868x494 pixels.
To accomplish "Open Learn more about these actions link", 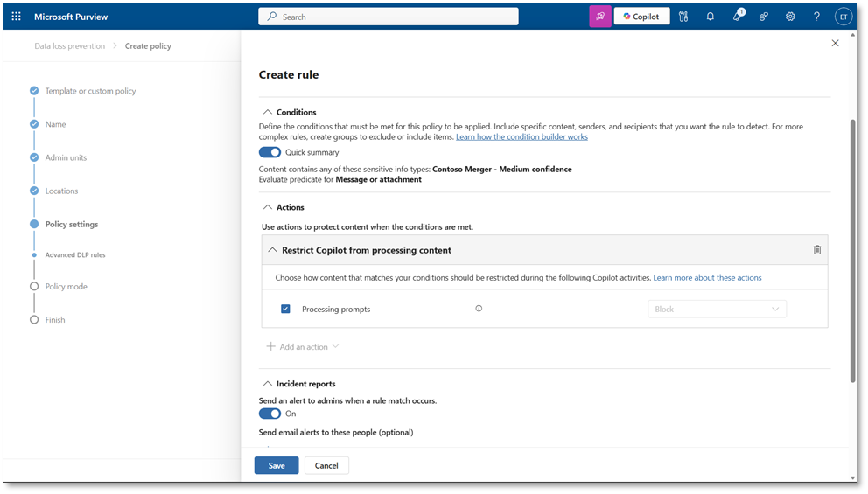I will 708,278.
